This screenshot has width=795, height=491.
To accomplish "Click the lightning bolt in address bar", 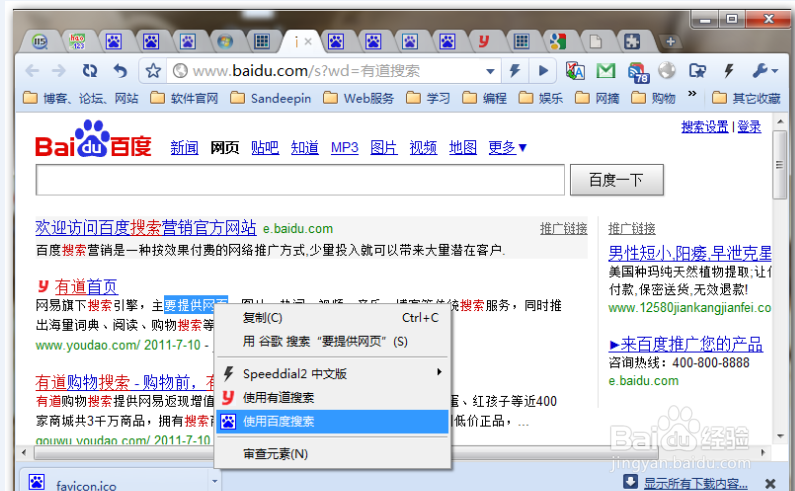I will pyautogui.click(x=515, y=71).
